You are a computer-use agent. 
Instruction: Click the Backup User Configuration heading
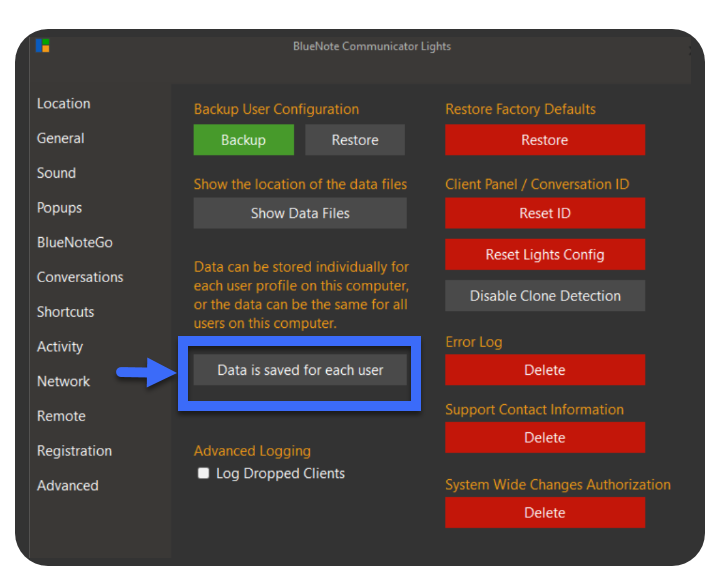(x=276, y=109)
